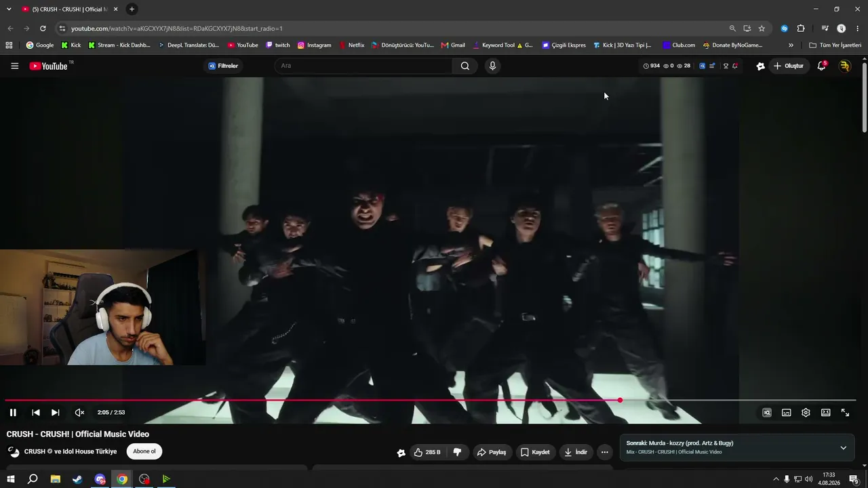Image resolution: width=868 pixels, height=488 pixels.
Task: Open Windows Start menu
Action: [x=11, y=479]
